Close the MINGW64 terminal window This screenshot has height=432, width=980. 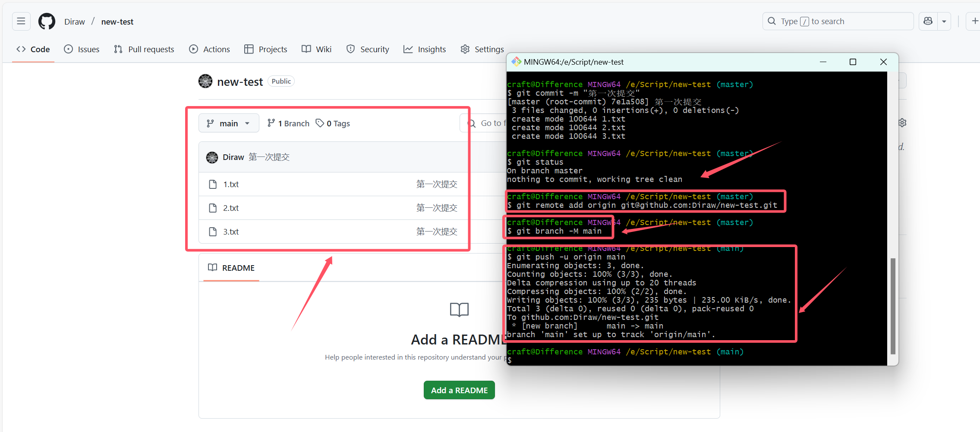(883, 62)
